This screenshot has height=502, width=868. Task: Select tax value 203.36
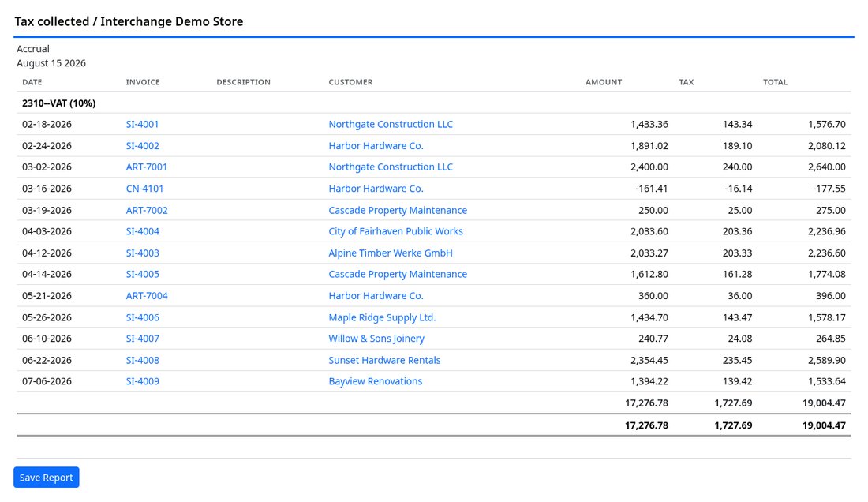coord(737,230)
